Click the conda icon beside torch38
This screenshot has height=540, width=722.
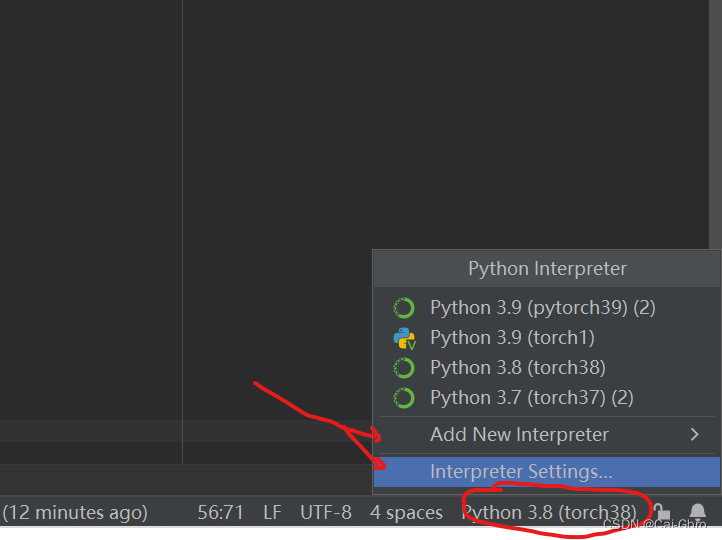(x=404, y=368)
